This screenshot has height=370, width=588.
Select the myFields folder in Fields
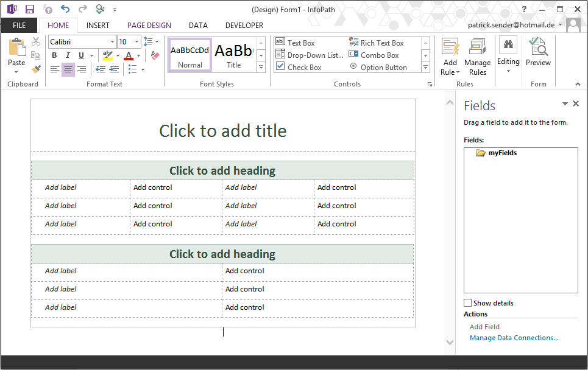click(496, 153)
